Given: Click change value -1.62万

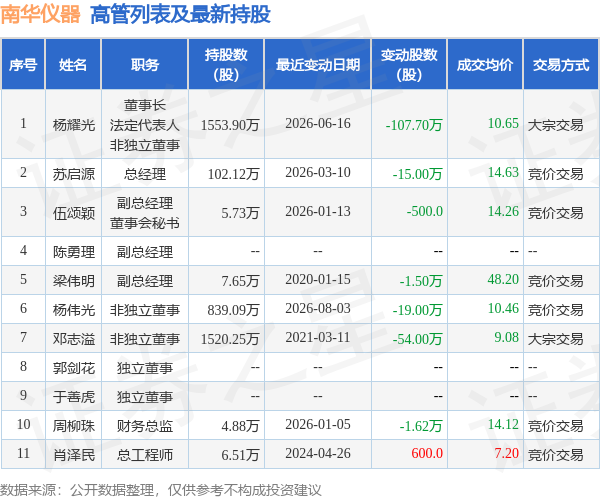Looking at the screenshot, I should pyautogui.click(x=421, y=426).
